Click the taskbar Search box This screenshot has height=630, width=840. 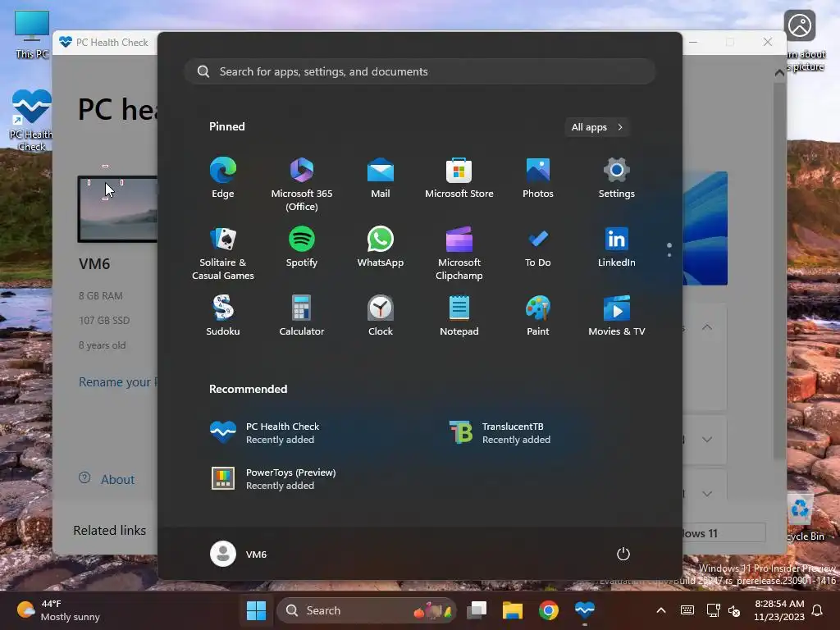point(367,610)
